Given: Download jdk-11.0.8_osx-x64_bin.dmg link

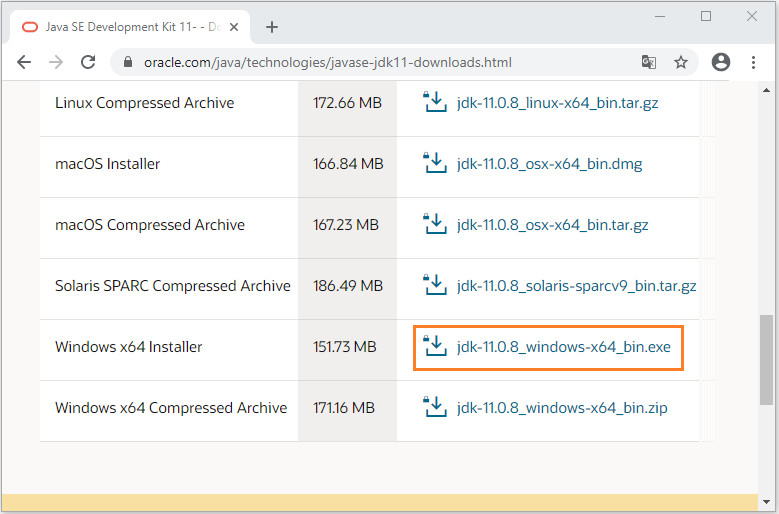Looking at the screenshot, I should pos(549,164).
